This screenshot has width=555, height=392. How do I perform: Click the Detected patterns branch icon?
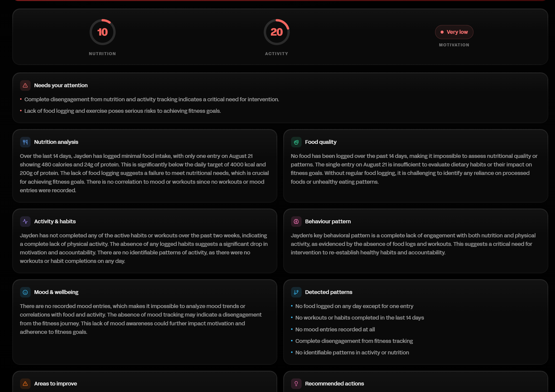296,292
